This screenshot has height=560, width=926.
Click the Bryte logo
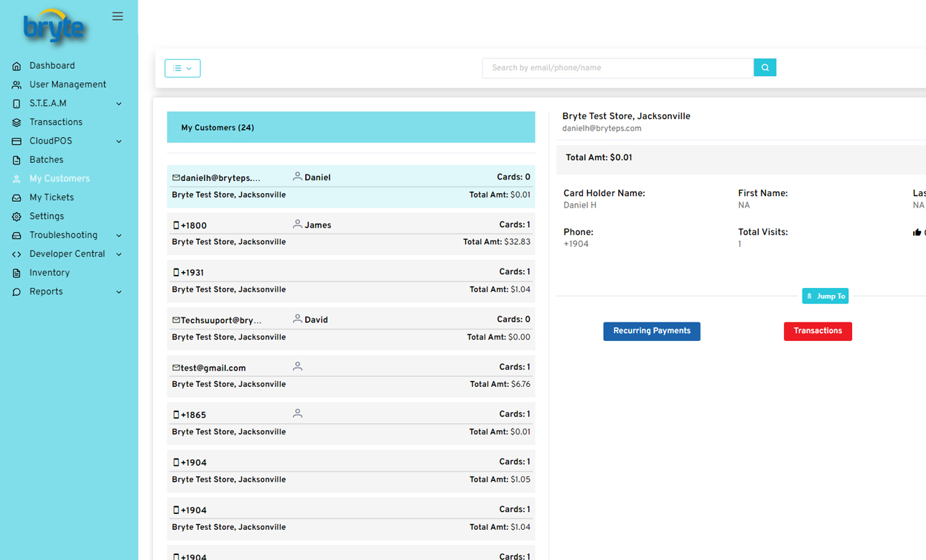[55, 27]
